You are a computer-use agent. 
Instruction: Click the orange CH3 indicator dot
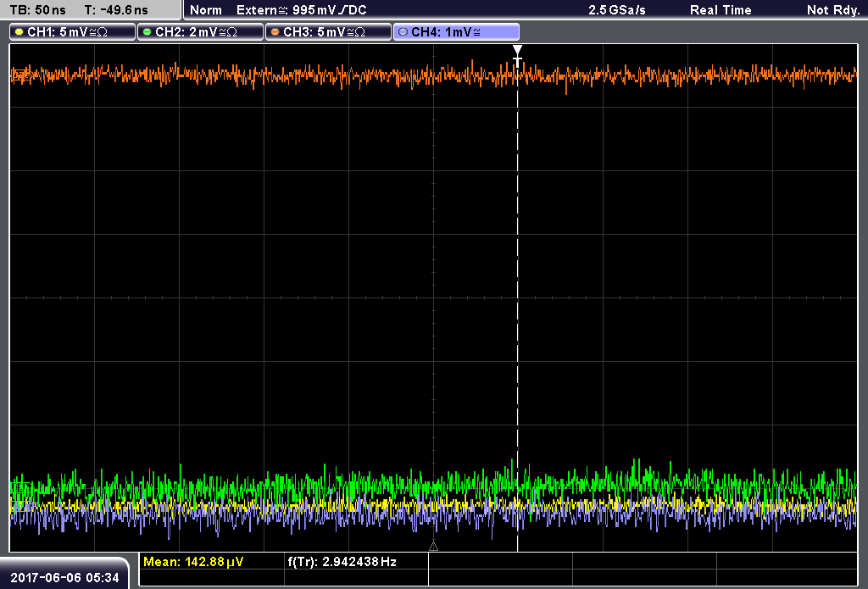[275, 32]
